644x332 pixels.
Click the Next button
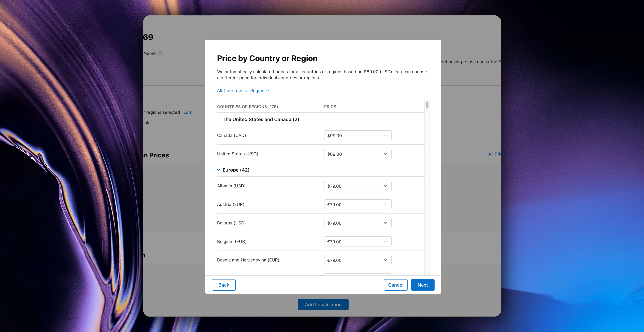[422, 285]
